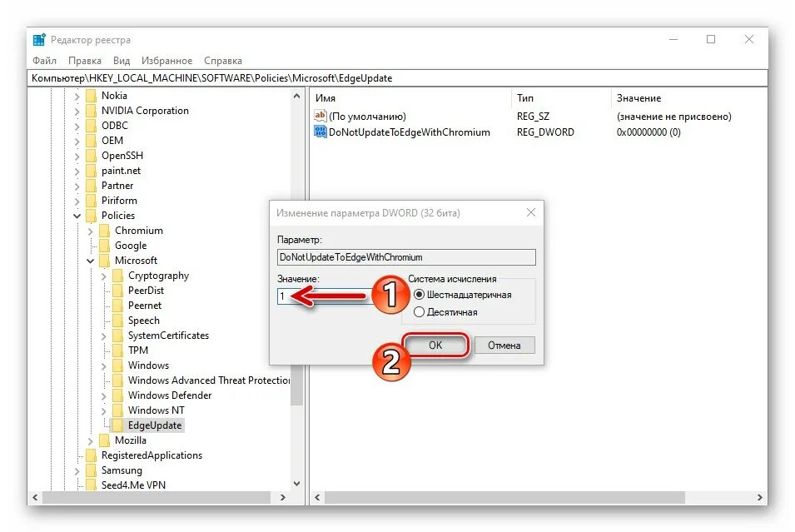Click the 0x00000000 (0) value cell
Screen dimensions: 795x532
point(648,132)
